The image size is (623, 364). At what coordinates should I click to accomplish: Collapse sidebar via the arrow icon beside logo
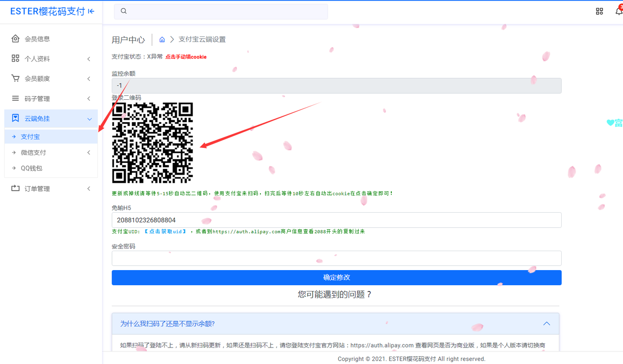click(x=92, y=12)
